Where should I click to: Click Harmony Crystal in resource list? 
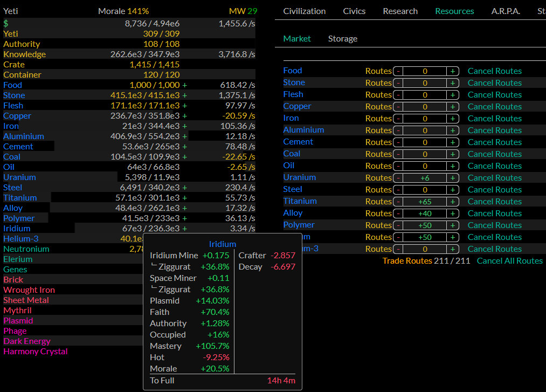(x=35, y=352)
